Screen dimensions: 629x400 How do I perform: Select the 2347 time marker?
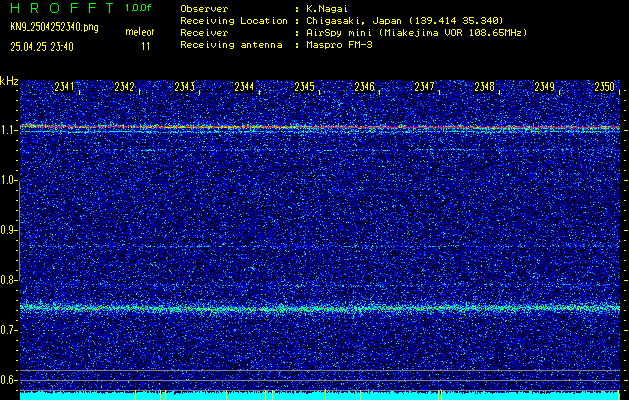pyautogui.click(x=424, y=87)
